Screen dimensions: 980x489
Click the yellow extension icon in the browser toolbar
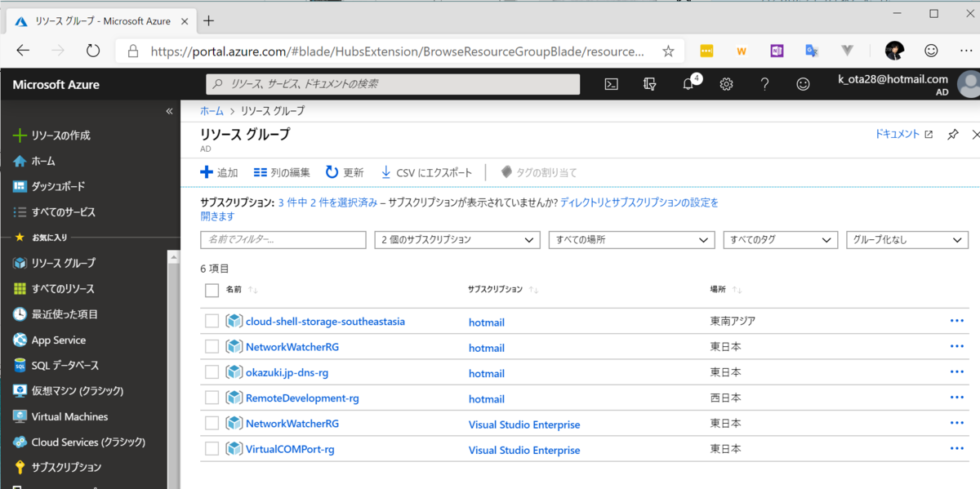(706, 51)
